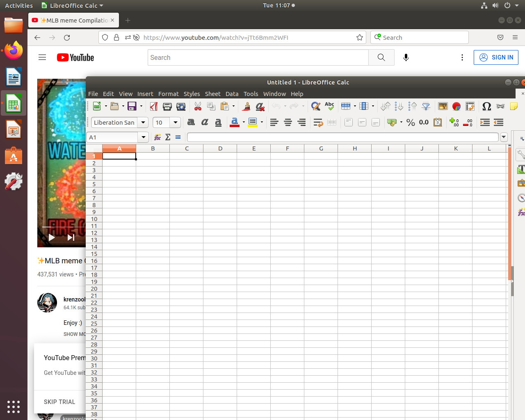Image resolution: width=525 pixels, height=420 pixels.
Task: Open the font size dropdown
Action: coord(176,122)
